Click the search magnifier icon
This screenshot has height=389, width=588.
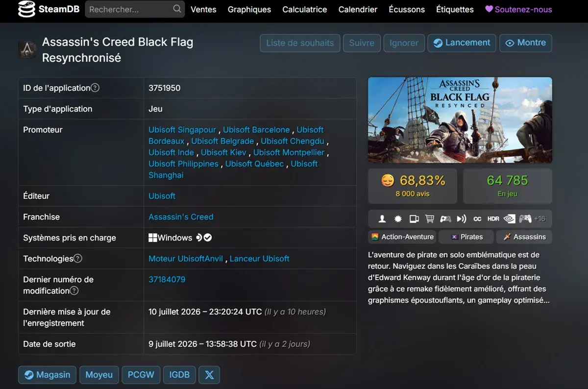click(177, 9)
